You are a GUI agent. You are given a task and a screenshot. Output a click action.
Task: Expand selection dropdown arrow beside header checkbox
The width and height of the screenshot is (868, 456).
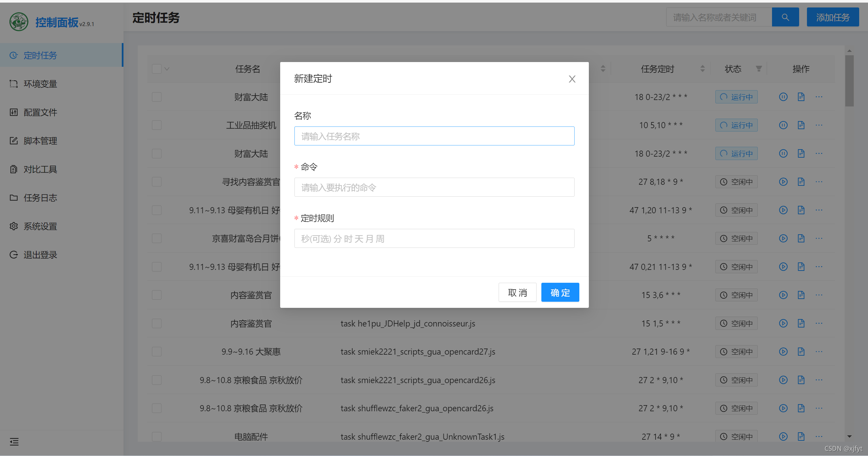pyautogui.click(x=167, y=69)
